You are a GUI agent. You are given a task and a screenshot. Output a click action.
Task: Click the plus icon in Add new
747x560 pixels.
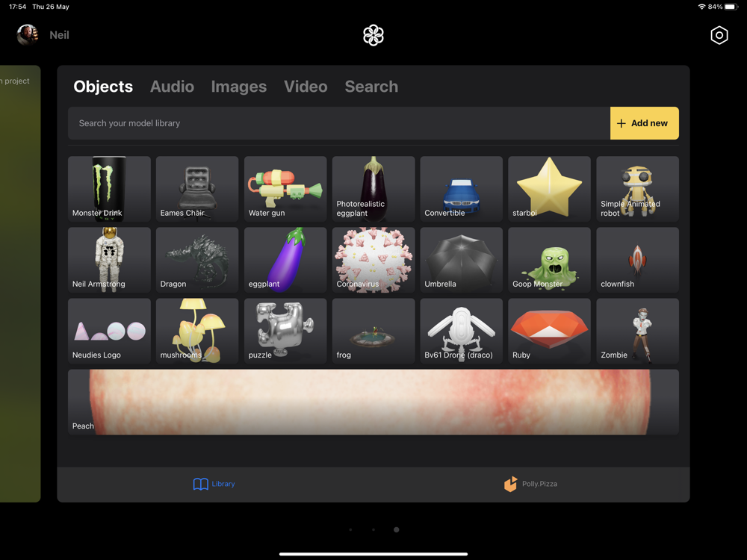(622, 123)
